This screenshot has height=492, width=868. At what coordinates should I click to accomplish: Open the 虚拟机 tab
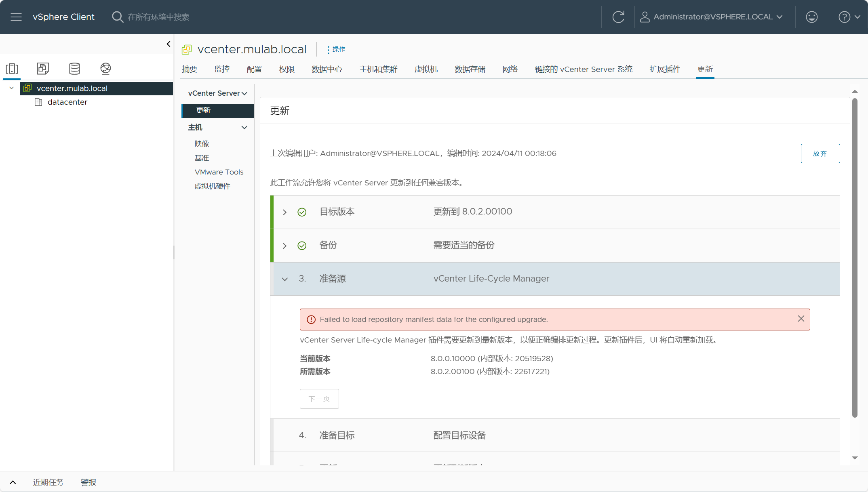click(426, 69)
